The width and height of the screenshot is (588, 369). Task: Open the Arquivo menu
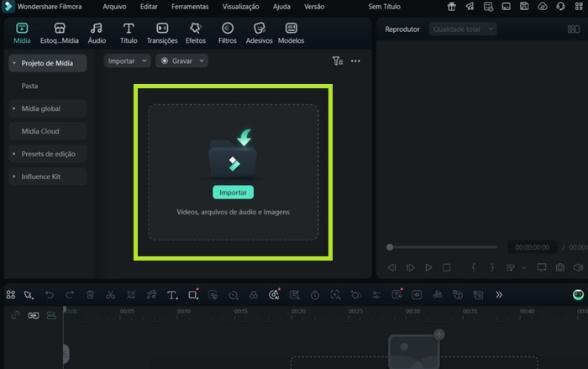tap(114, 7)
